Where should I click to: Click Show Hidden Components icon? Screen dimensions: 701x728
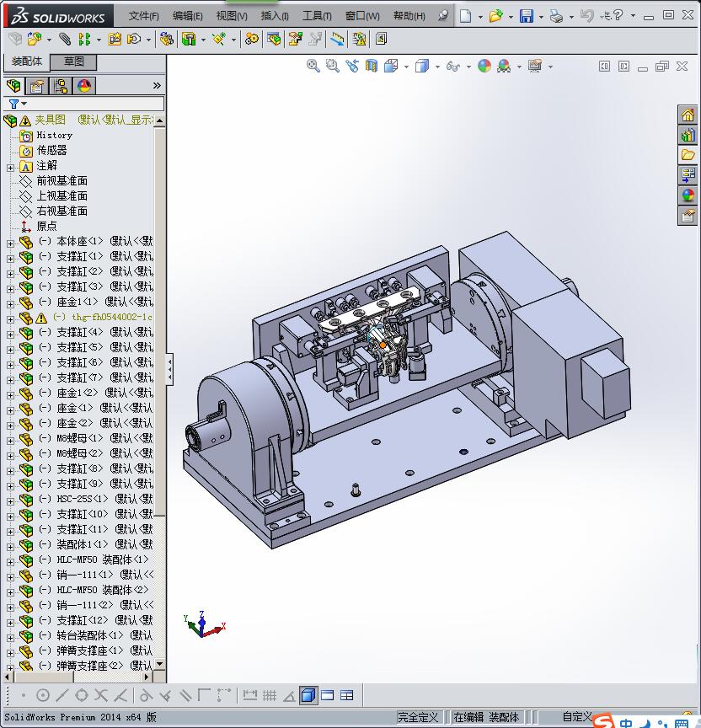(x=166, y=39)
